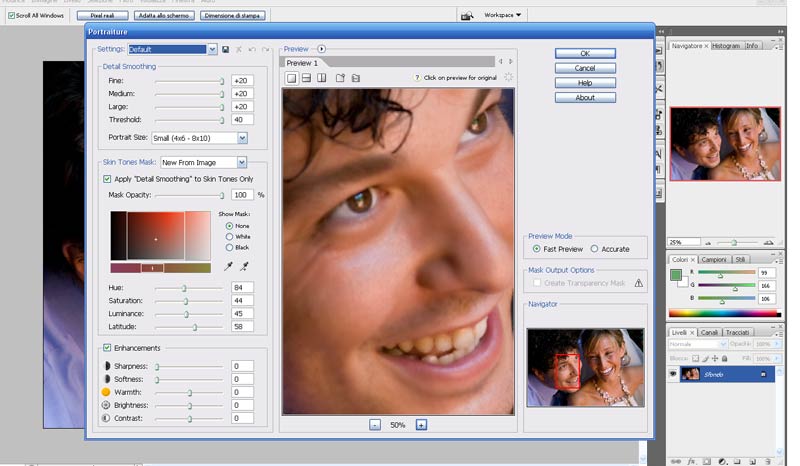Click the OK button

(x=585, y=54)
